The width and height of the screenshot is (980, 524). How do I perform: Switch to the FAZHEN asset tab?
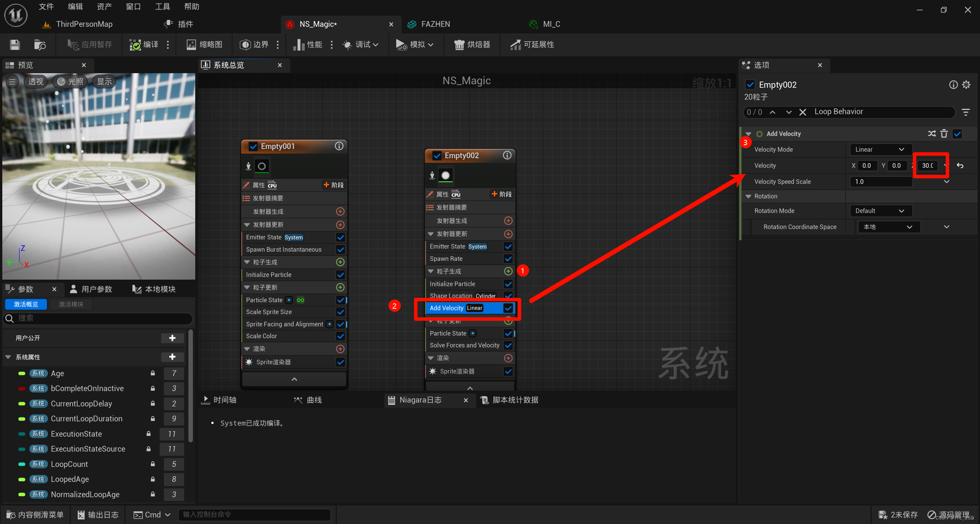point(435,24)
